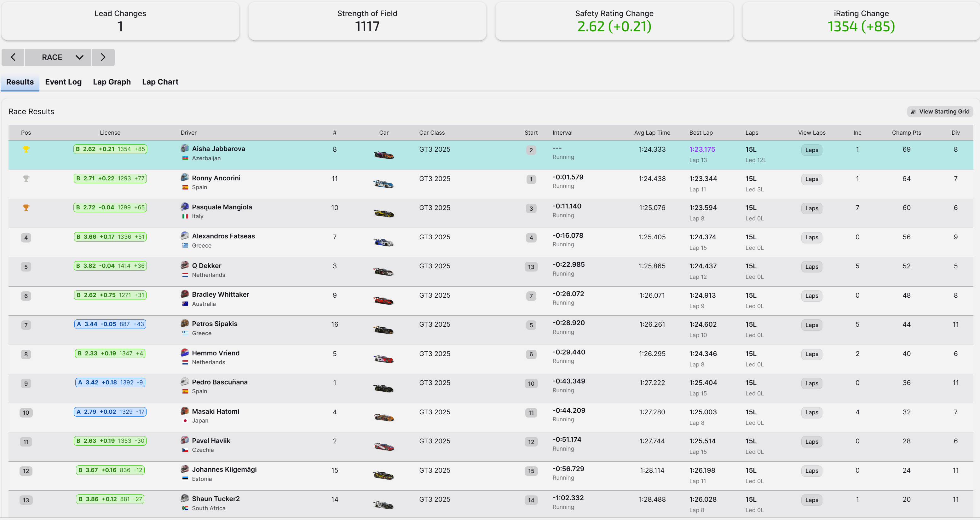Click Q Dekker's helmet icon
This screenshot has height=520, width=980.
click(185, 265)
